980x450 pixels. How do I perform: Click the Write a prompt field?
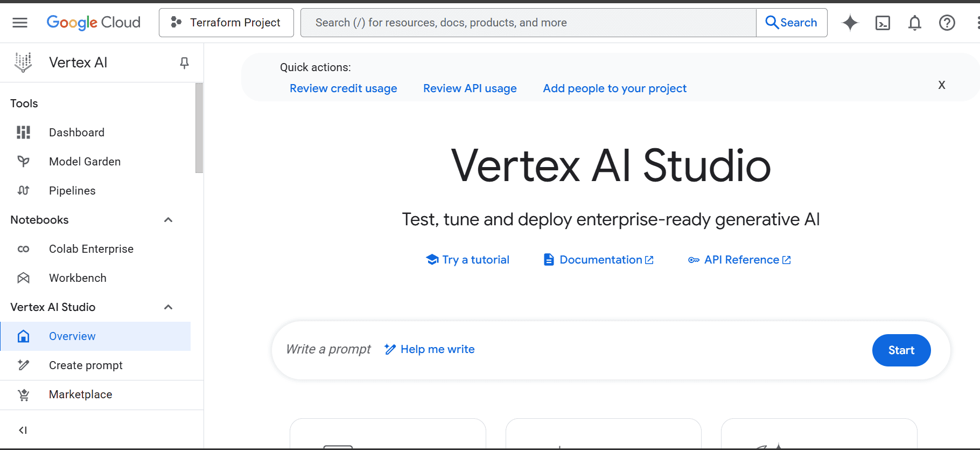point(328,349)
